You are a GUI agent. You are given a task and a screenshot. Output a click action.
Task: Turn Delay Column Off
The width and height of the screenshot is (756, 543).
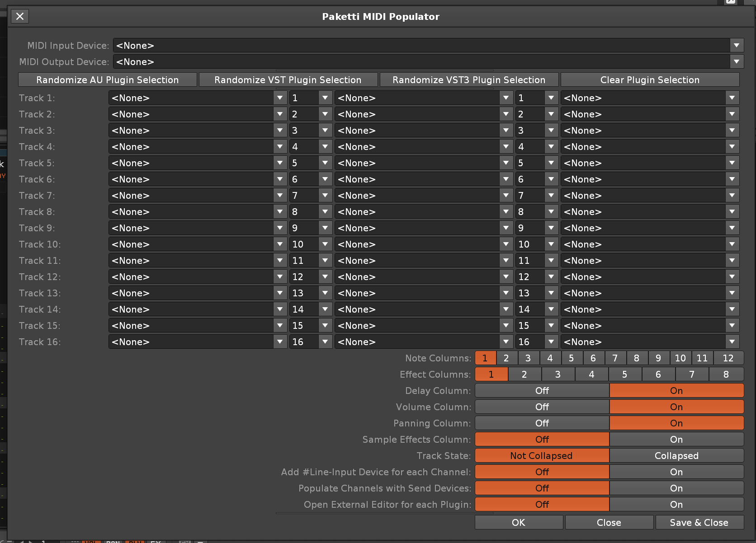pos(542,391)
